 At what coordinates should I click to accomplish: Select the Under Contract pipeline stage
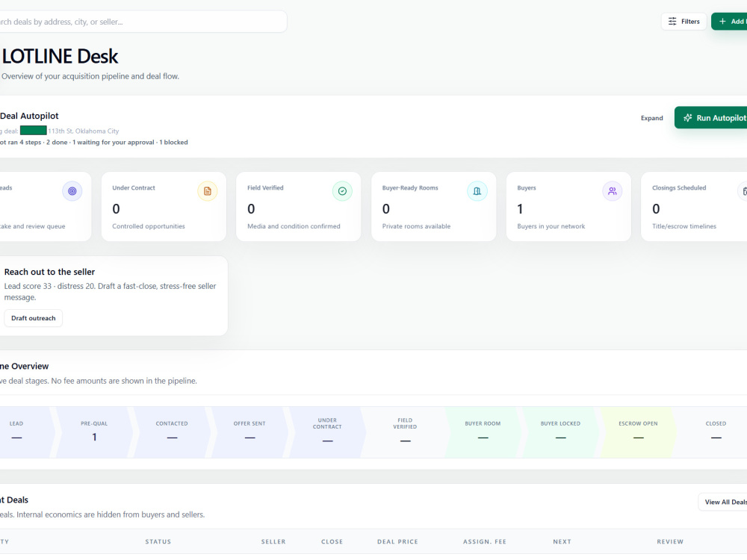tap(327, 432)
